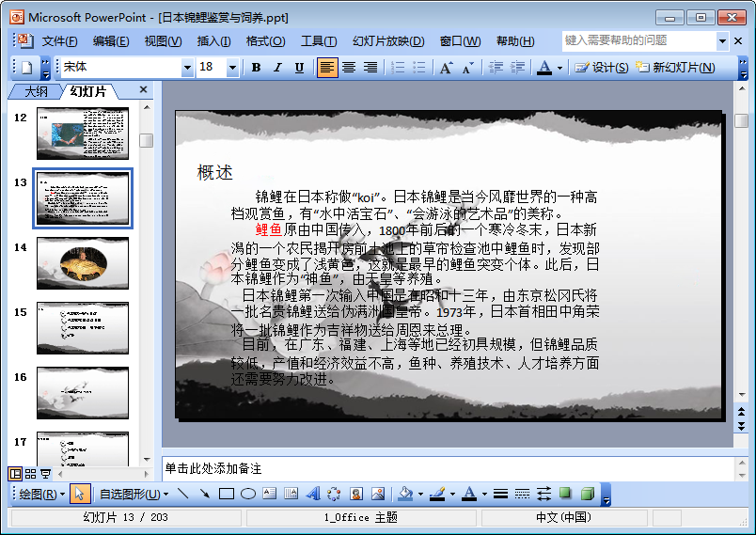Image resolution: width=756 pixels, height=535 pixels.
Task: Insert Clip Art
Action: 356,494
